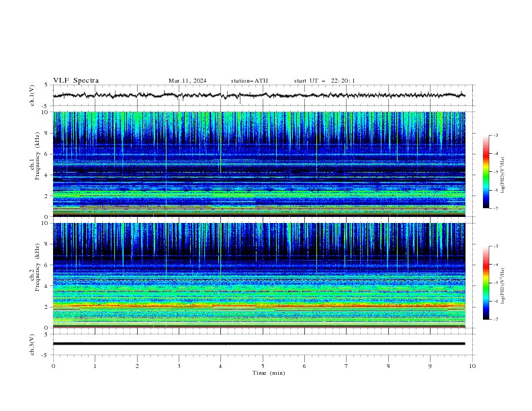Click the ch.1 spectrogram panel

(x=259, y=164)
